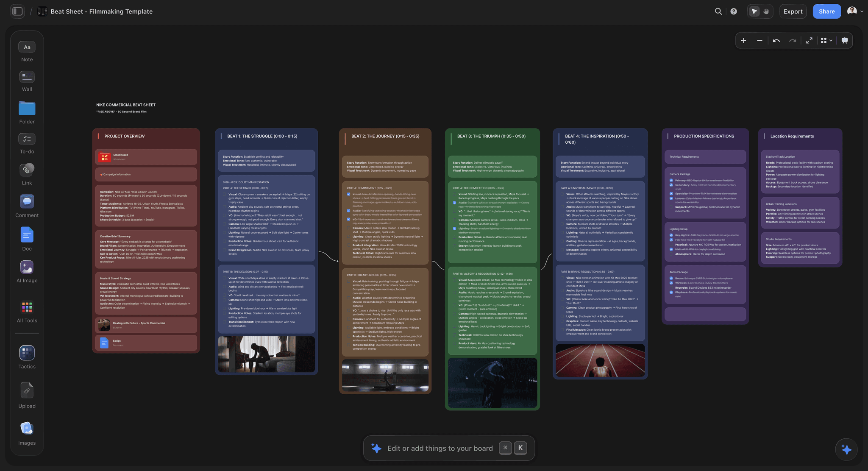Check 'Practical: Aputure MC RGBWW' checkbox
The image size is (868, 471).
point(671,245)
